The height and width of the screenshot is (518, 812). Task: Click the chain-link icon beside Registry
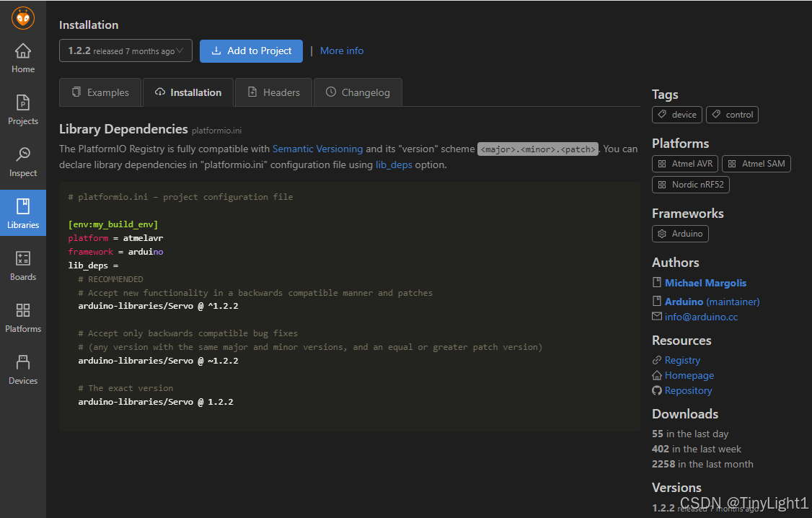click(x=657, y=360)
